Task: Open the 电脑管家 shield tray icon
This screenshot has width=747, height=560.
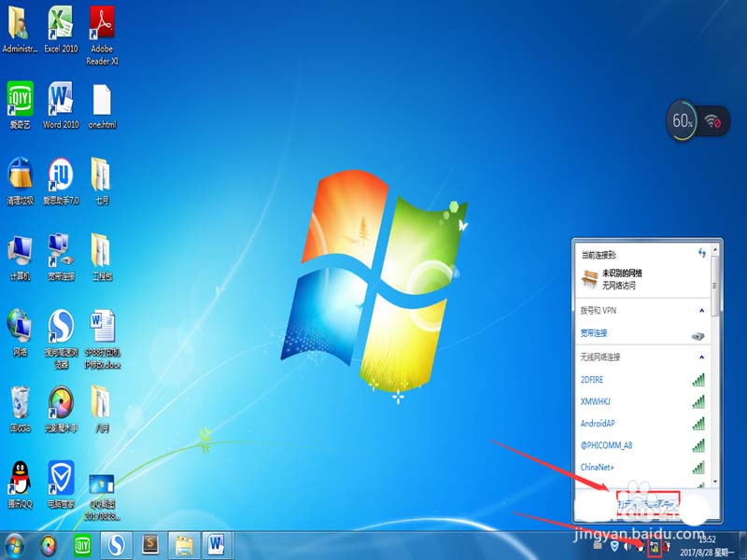Action: [615, 546]
